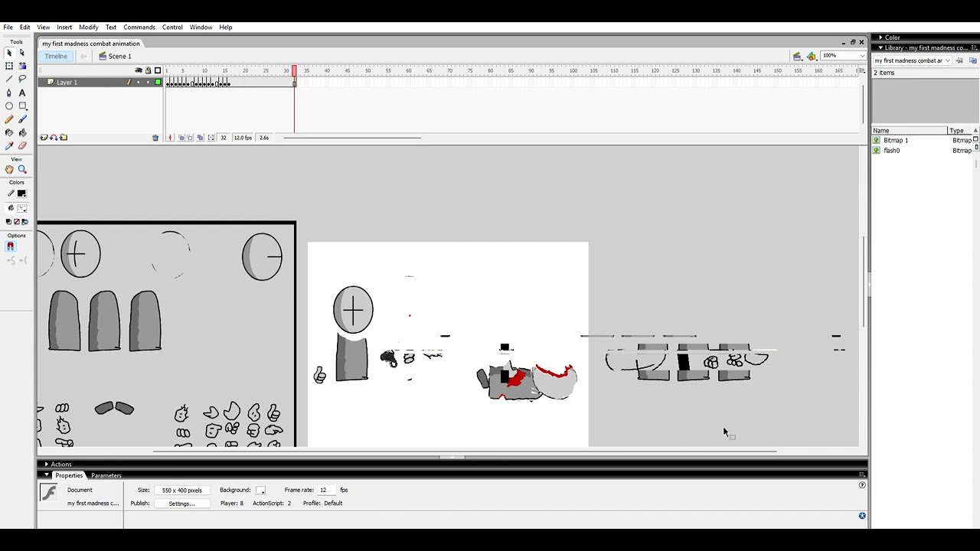
Task: Select the Rectangle tool
Action: click(22, 106)
